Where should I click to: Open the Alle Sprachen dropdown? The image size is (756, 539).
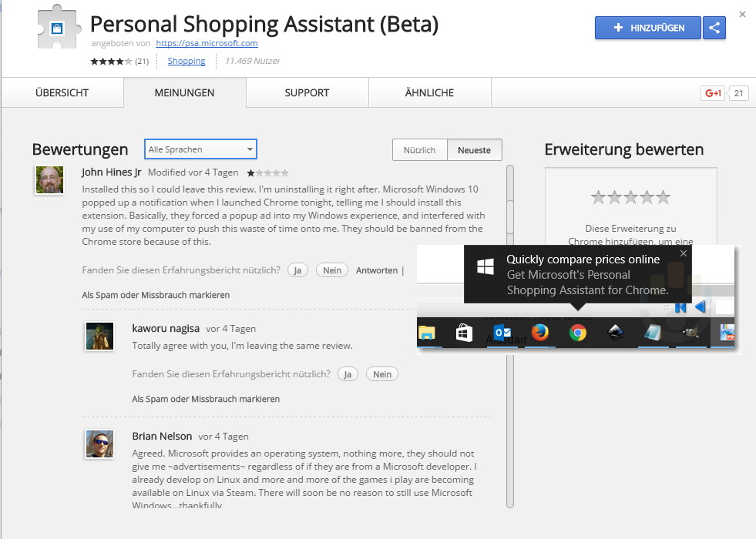(x=200, y=149)
